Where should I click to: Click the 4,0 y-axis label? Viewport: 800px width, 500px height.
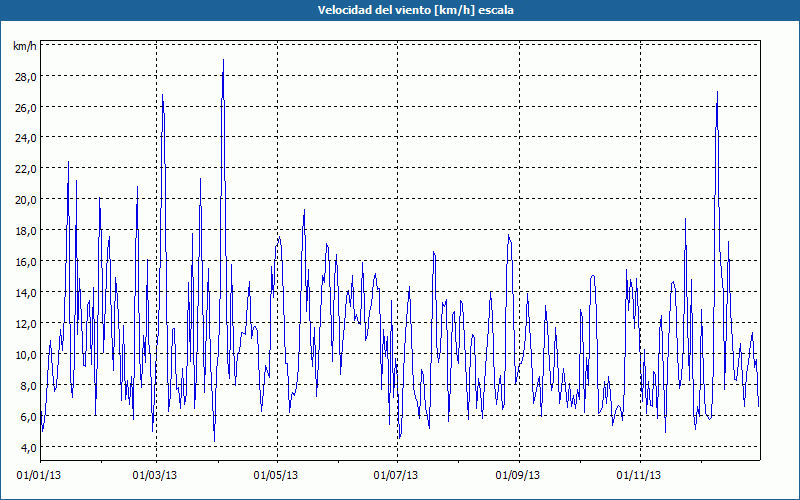point(28,448)
